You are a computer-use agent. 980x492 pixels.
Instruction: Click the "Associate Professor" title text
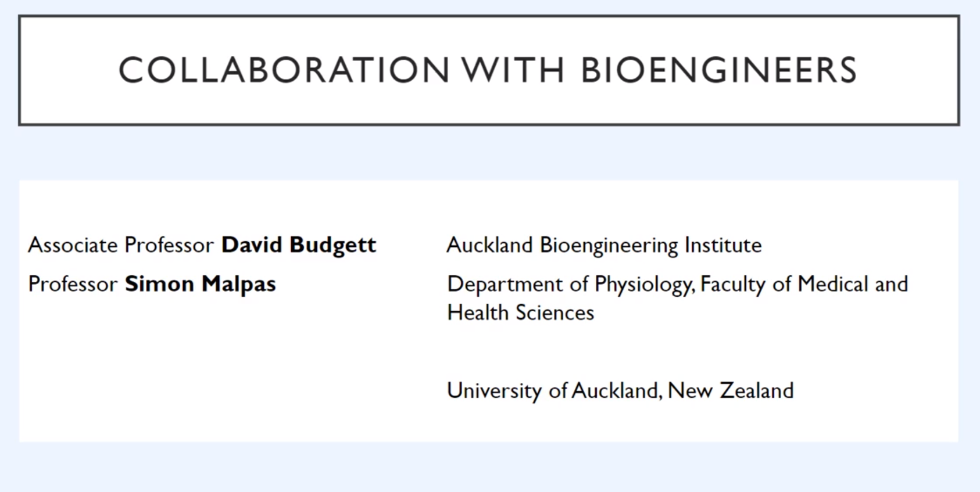pos(121,245)
